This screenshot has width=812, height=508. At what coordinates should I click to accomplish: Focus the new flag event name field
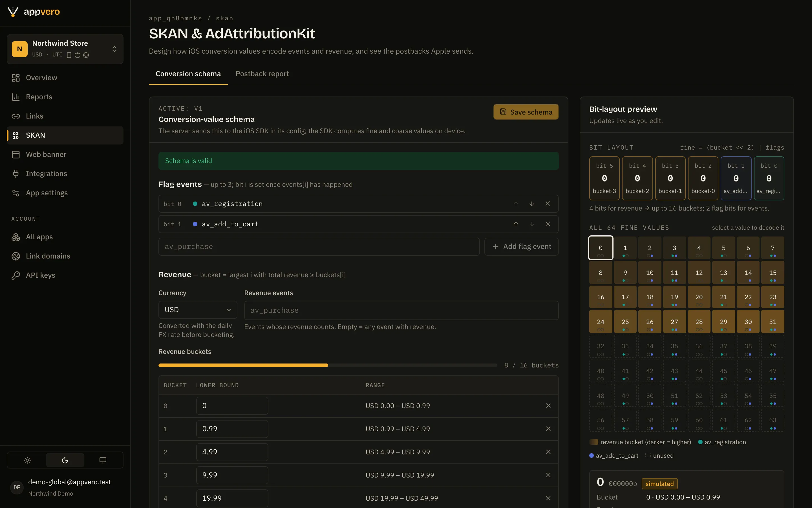pos(319,247)
